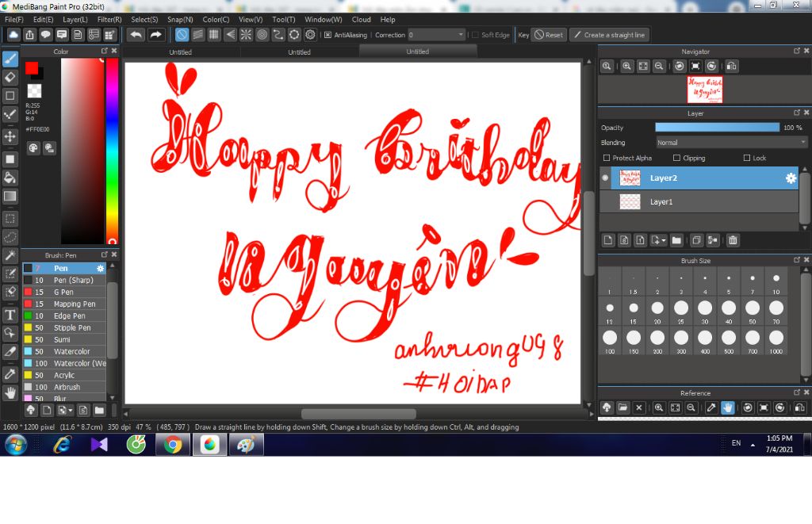Select the Airbrush brush

[x=64, y=388]
